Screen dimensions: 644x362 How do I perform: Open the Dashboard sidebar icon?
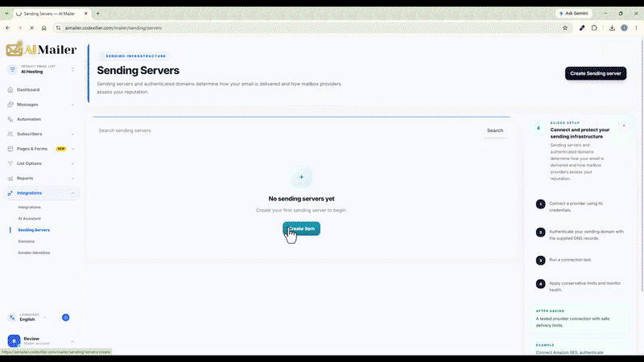[10, 89]
